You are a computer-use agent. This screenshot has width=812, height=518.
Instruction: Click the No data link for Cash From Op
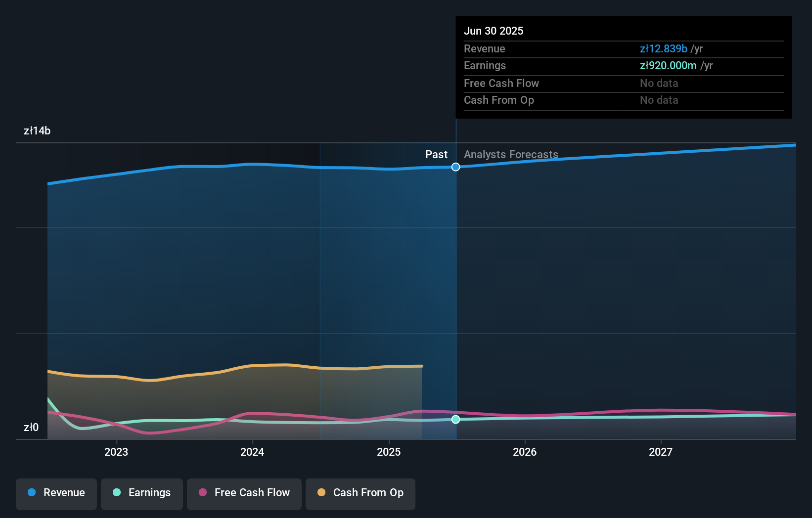tap(658, 100)
